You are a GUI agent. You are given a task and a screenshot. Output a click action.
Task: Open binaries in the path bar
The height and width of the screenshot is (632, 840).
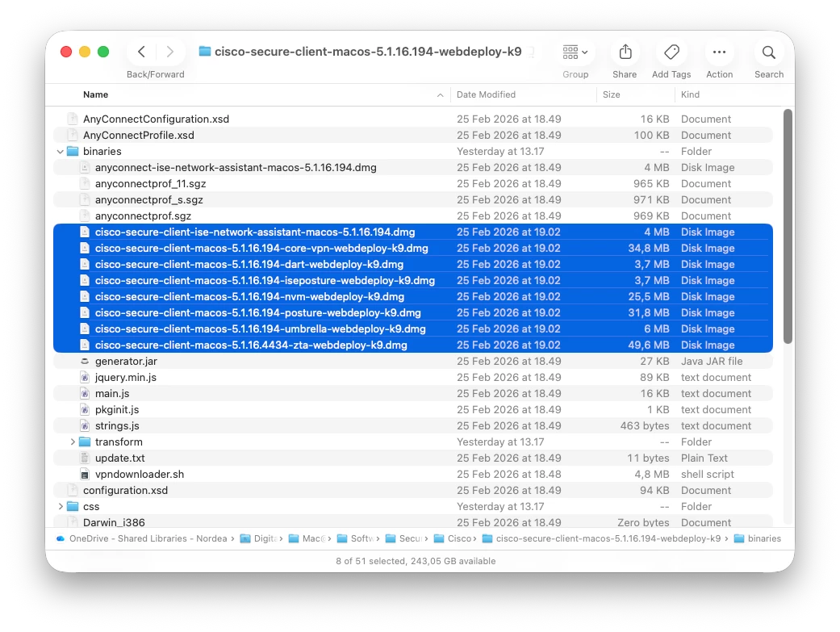[x=758, y=538]
